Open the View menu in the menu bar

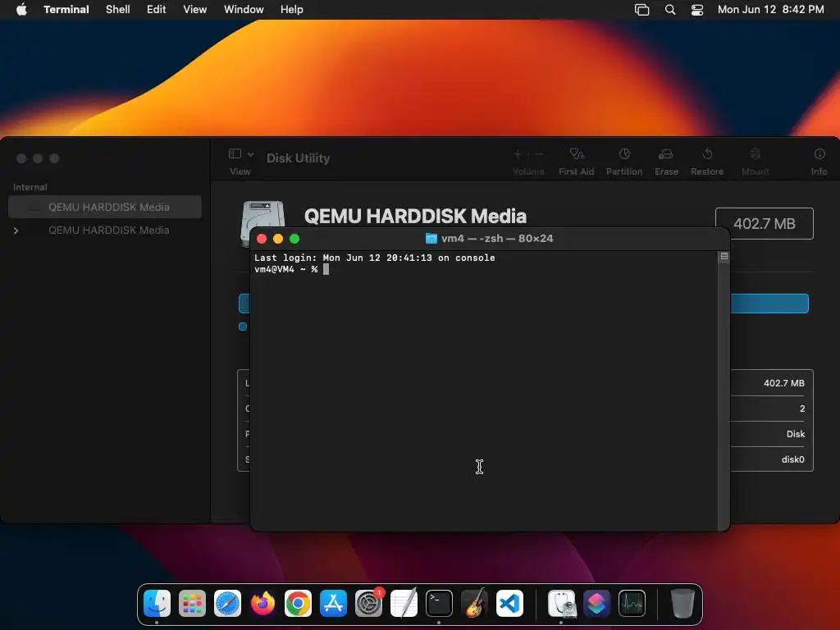click(195, 9)
